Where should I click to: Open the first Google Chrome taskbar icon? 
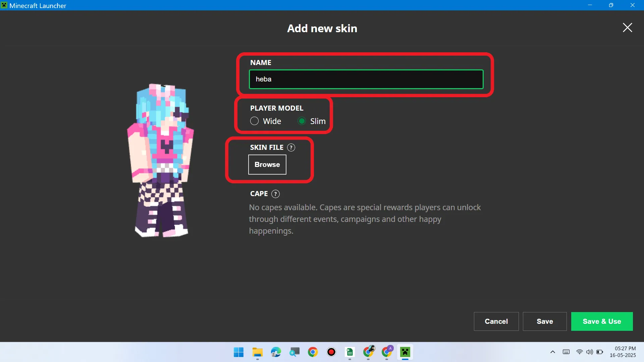click(x=313, y=352)
